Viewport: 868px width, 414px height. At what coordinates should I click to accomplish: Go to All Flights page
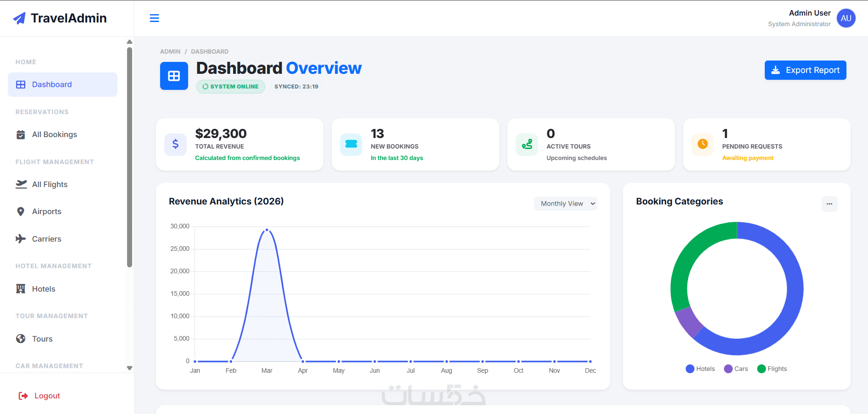50,184
